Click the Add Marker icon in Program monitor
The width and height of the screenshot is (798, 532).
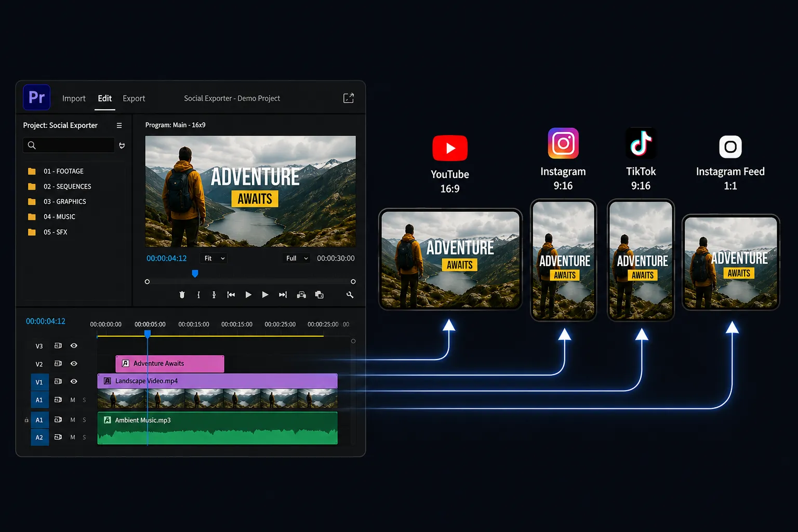pos(182,295)
